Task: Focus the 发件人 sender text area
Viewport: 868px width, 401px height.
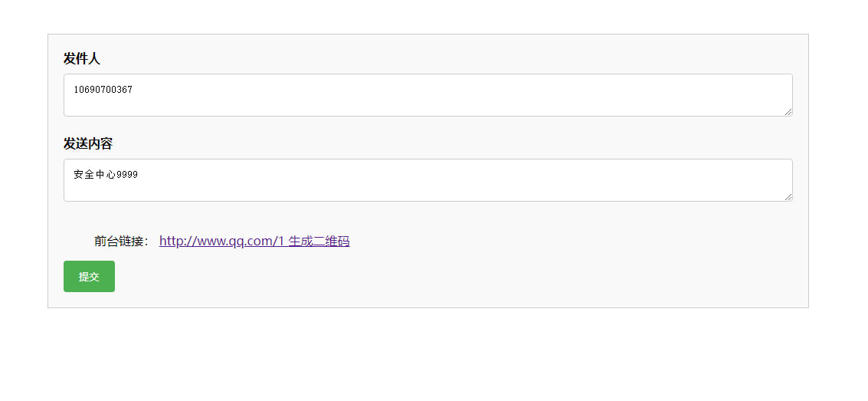Action: coord(428,95)
